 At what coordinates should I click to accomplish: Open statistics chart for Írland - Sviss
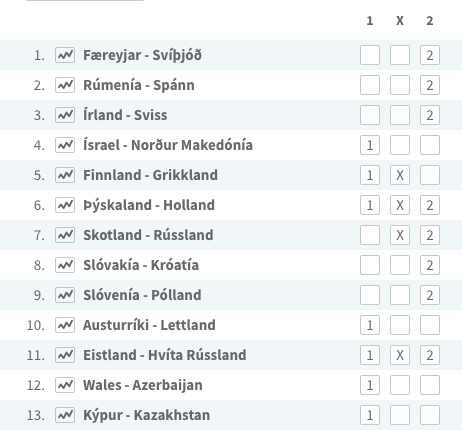(x=65, y=115)
